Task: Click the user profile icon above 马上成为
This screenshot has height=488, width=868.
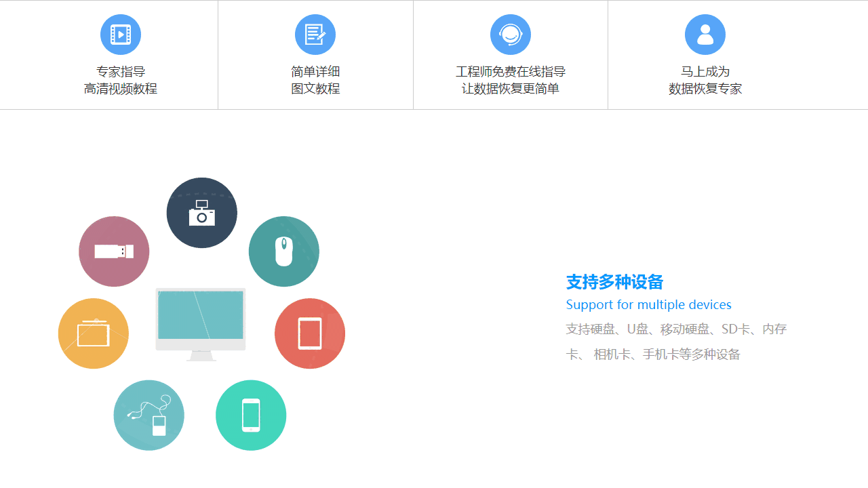Action: (x=705, y=34)
